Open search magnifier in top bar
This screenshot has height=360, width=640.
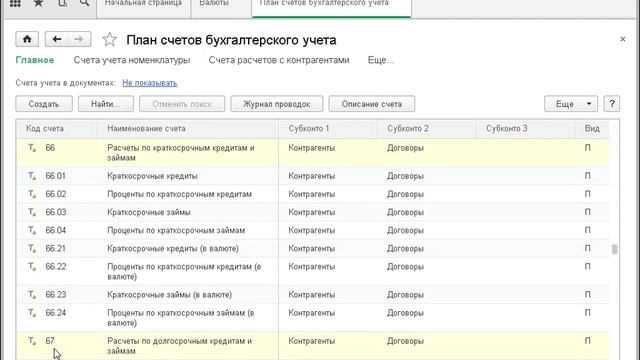[84, 3]
